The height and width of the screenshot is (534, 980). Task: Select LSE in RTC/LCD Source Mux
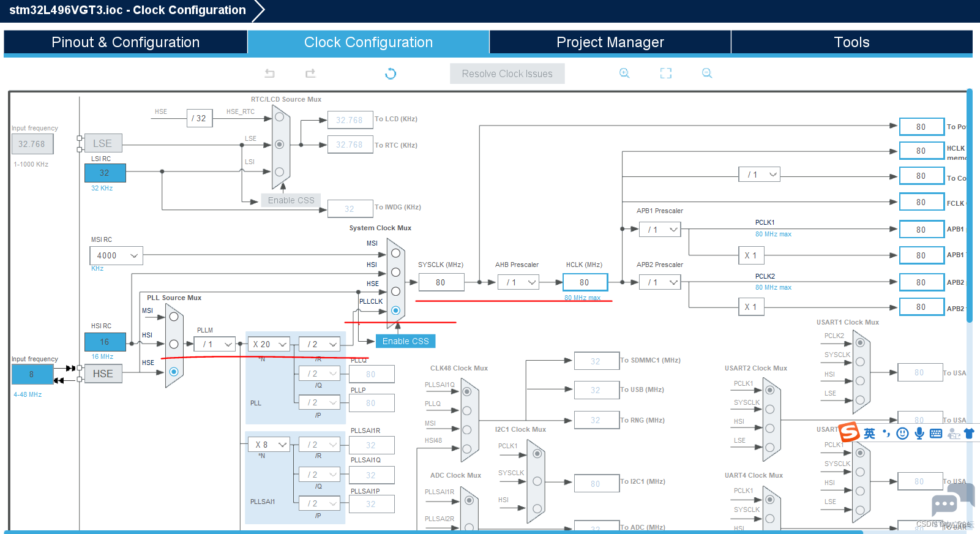tap(279, 145)
